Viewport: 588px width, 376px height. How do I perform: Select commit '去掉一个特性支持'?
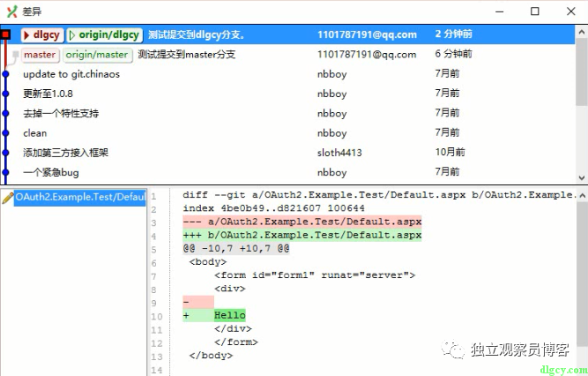pyautogui.click(x=61, y=114)
